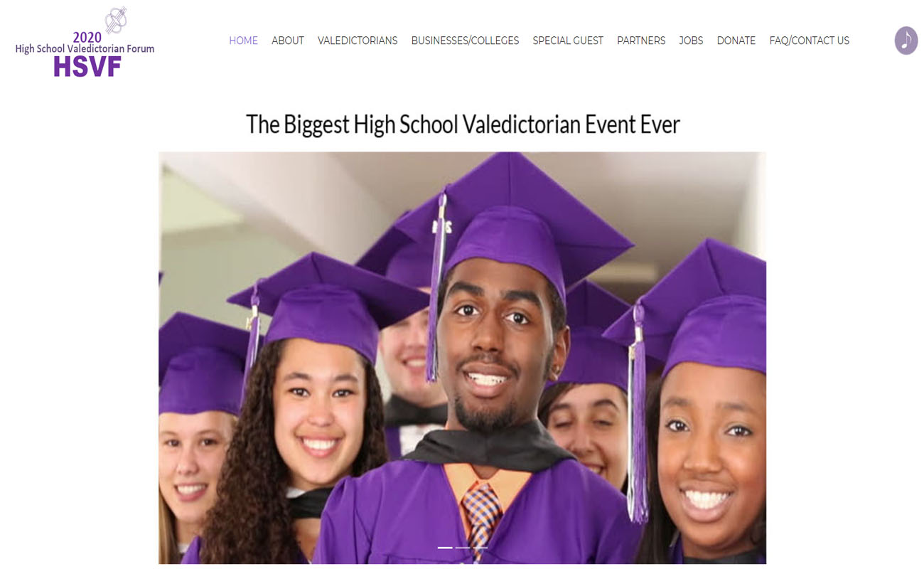Click the DONATE link
The image size is (924, 569).
(x=736, y=41)
